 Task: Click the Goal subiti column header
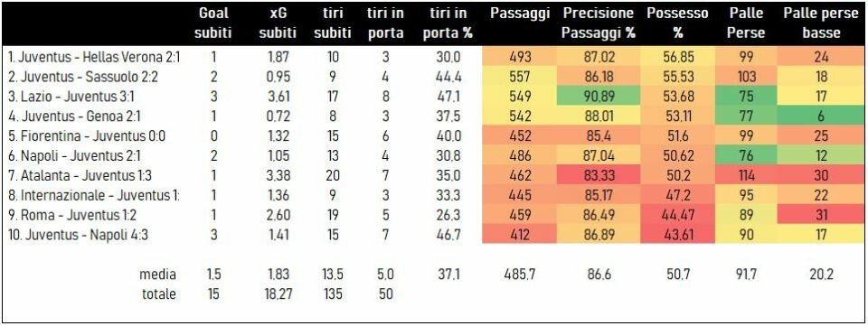[x=213, y=23]
